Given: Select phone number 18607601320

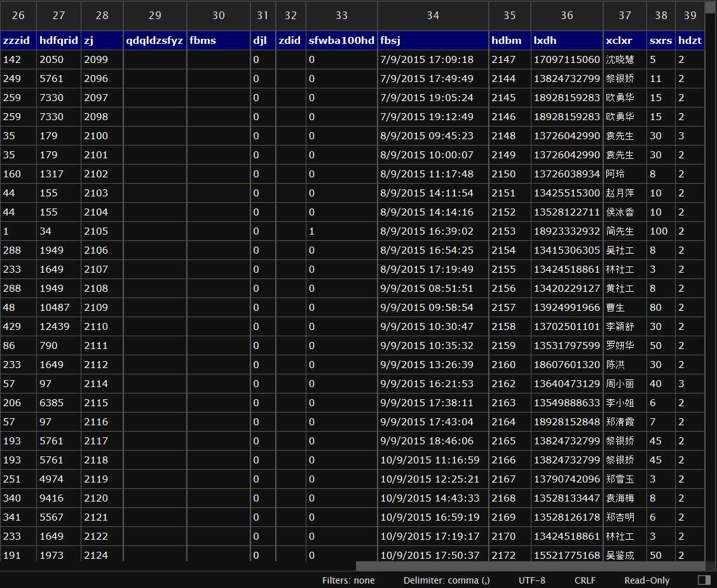Looking at the screenshot, I should click(566, 365).
